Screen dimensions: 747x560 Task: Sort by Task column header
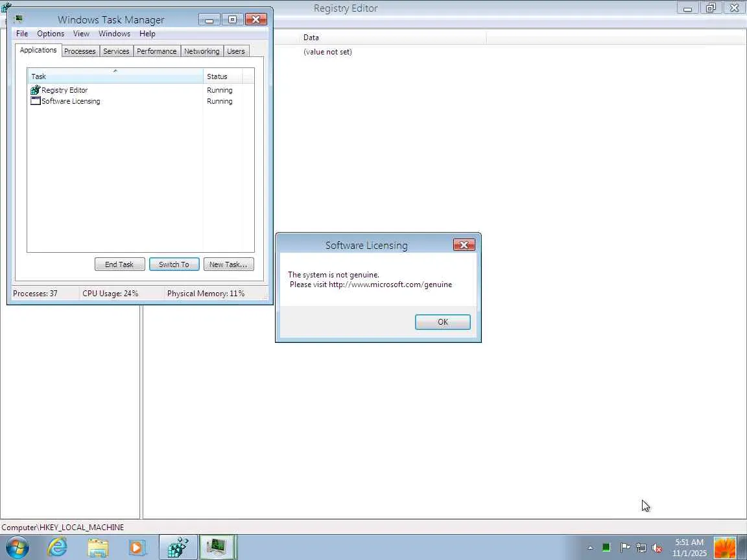point(115,76)
